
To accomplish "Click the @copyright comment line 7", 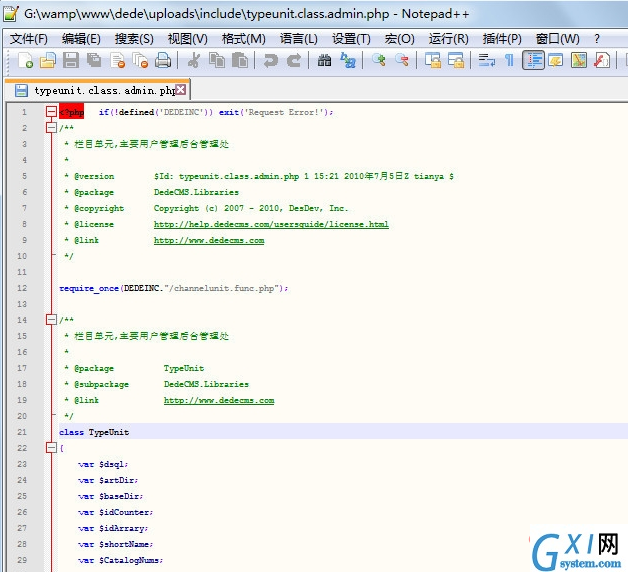I will pos(206,208).
